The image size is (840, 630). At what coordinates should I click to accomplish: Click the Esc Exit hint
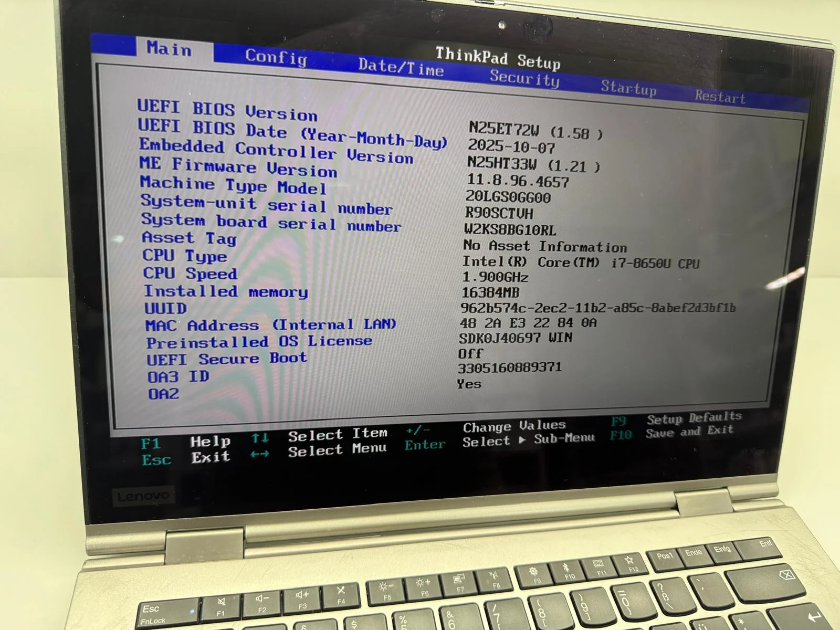[186, 458]
